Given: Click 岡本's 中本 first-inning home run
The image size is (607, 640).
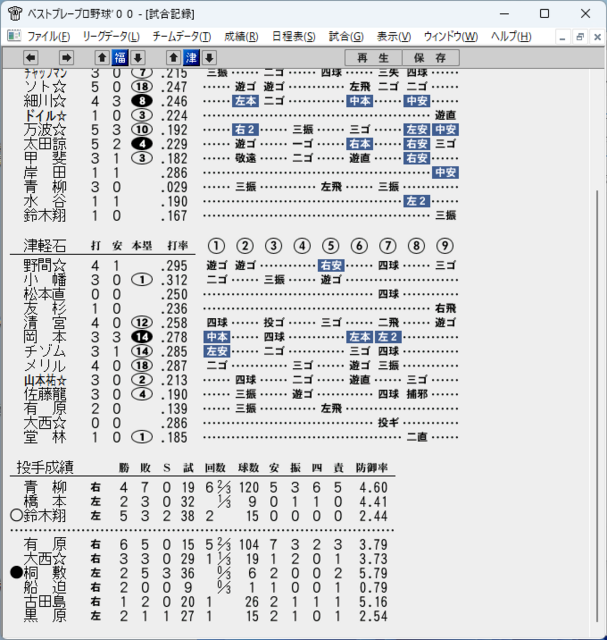Looking at the screenshot, I should pos(217,337).
